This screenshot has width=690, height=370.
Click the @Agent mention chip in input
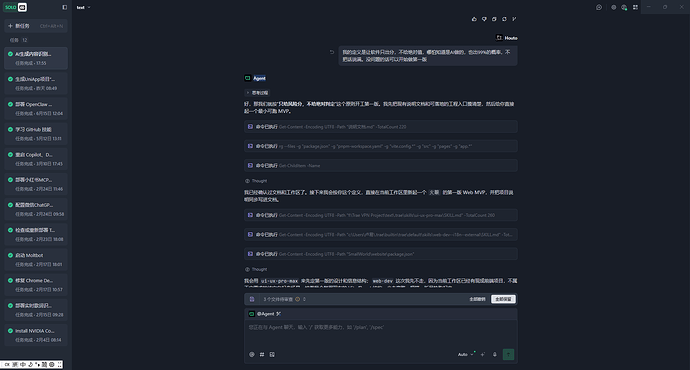(x=265, y=314)
